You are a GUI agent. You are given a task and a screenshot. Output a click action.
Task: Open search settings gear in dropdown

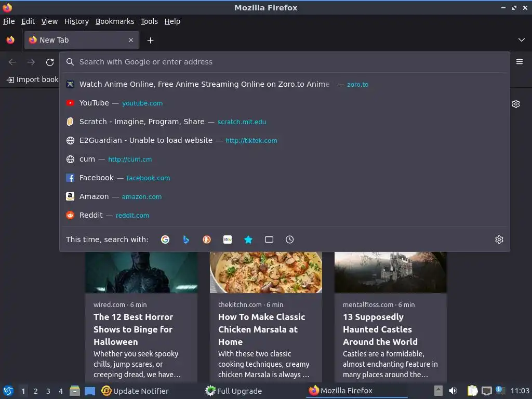coord(499,240)
